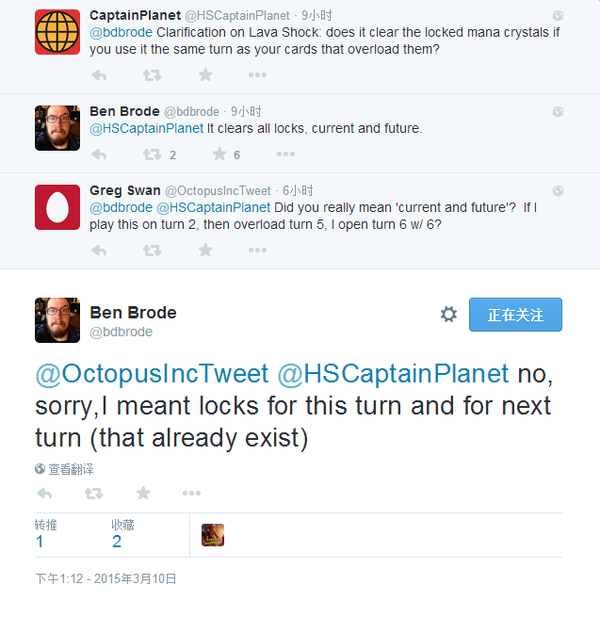Open more options on CaptainPlanet's tweet

point(257,75)
